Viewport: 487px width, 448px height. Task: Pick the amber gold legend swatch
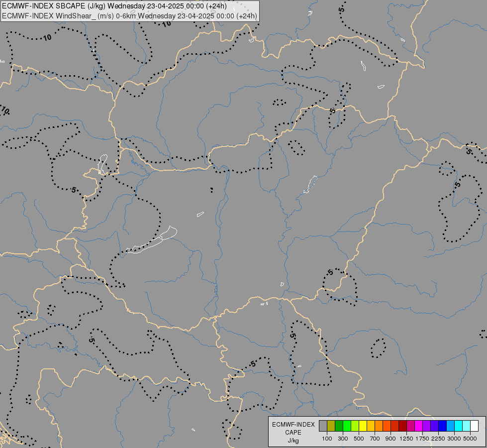(371, 426)
